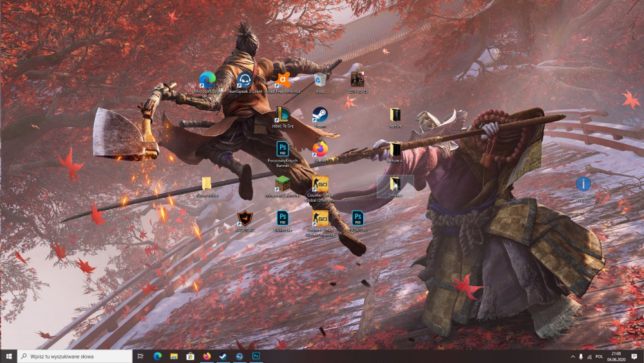Open the clock showing 21:08
Viewport: 644px width, 363px height.
[x=616, y=357]
